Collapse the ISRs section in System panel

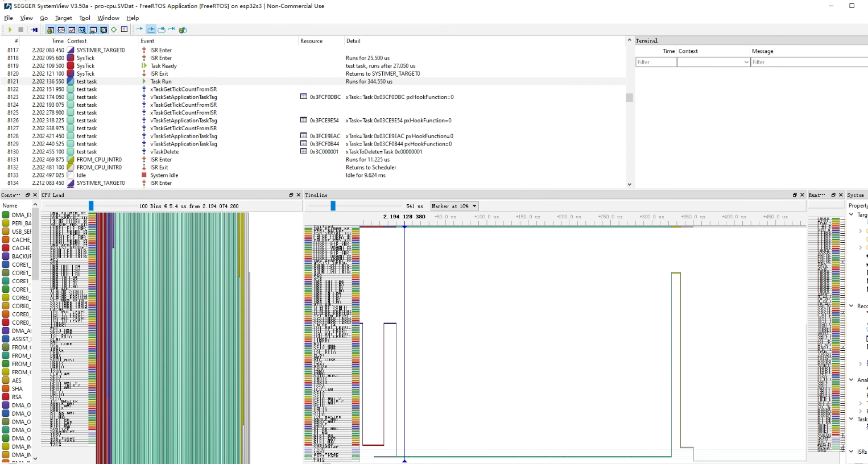click(852, 451)
